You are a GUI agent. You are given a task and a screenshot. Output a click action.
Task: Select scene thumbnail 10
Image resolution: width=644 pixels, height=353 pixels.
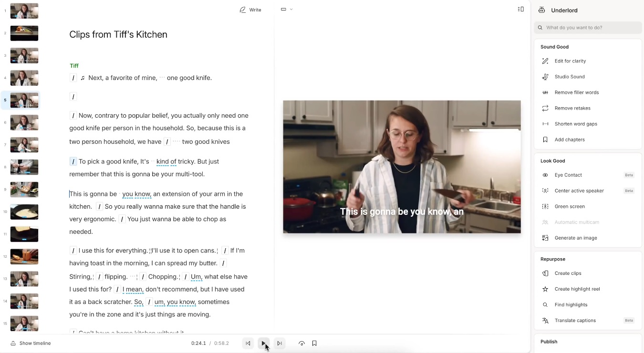point(24,212)
